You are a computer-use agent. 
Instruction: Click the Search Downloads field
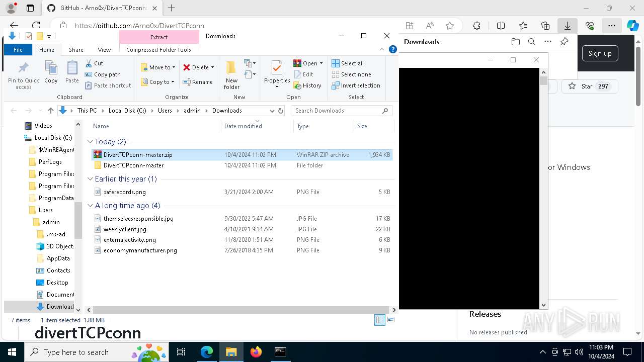342,111
